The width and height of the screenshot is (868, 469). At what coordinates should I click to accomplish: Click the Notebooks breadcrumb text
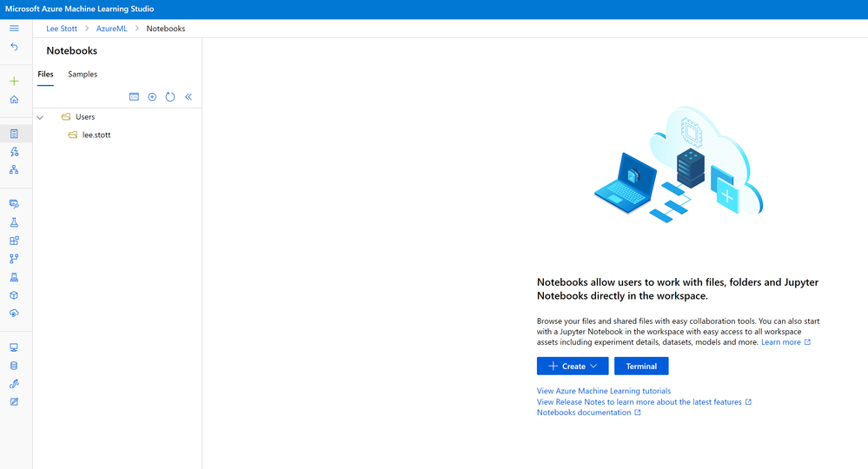165,28
